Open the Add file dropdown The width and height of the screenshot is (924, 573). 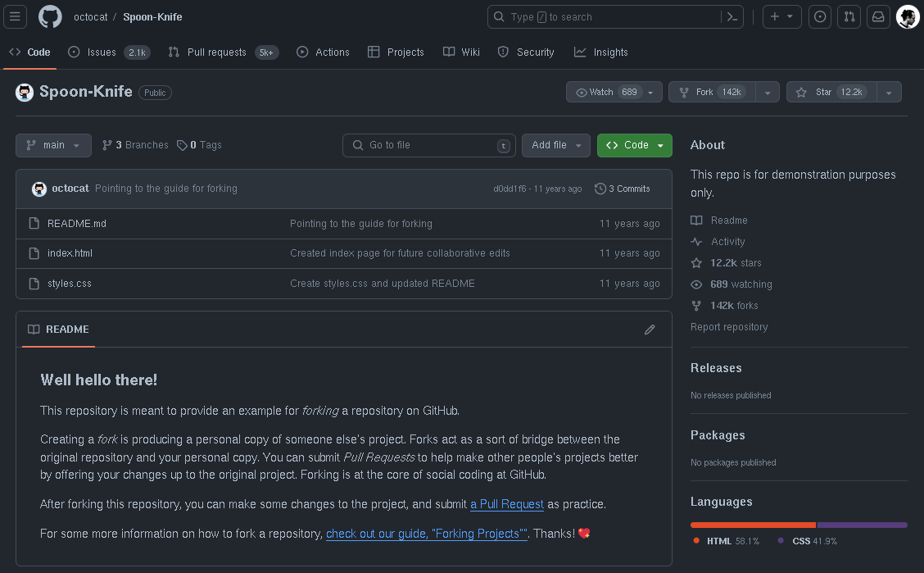555,145
